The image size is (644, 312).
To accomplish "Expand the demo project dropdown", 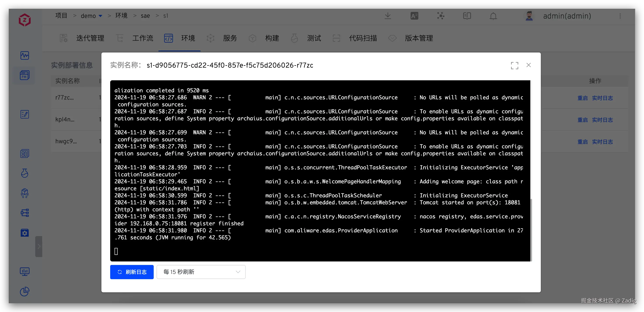I will (100, 16).
